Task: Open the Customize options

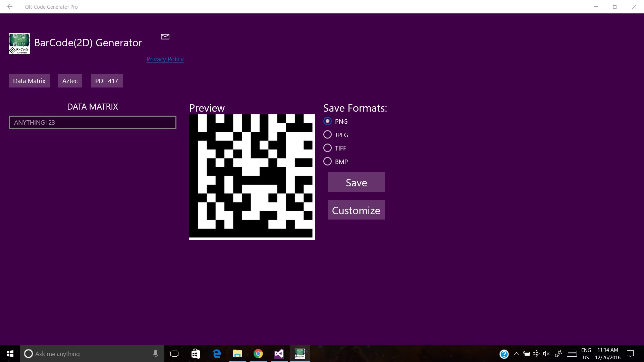Action: click(356, 210)
